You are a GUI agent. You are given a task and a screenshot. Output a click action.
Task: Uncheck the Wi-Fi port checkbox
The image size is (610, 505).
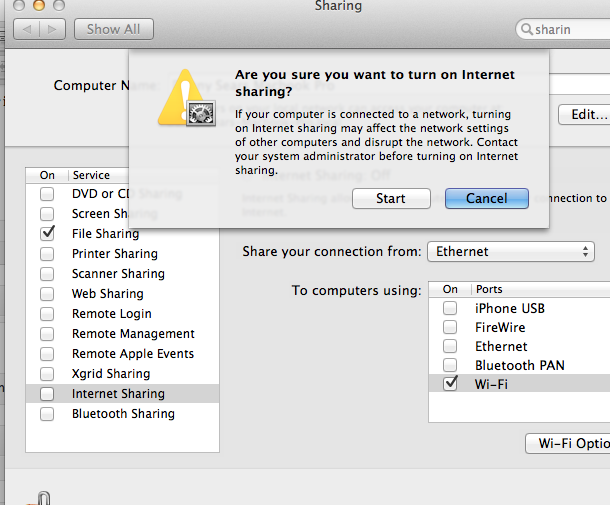tap(450, 384)
